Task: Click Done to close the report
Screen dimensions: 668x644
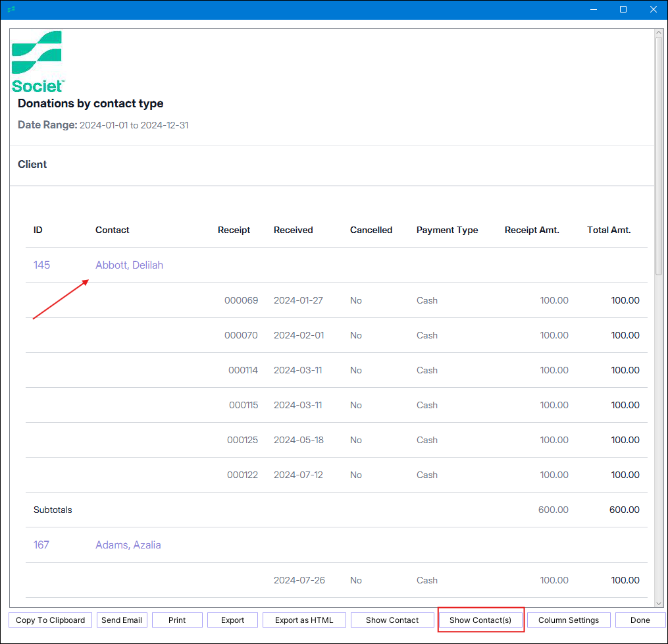Action: coord(640,620)
